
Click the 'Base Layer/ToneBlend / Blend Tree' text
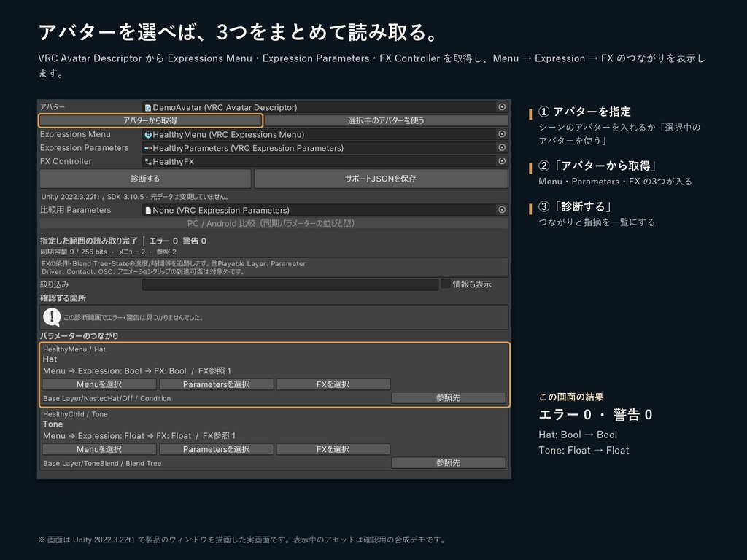102,463
